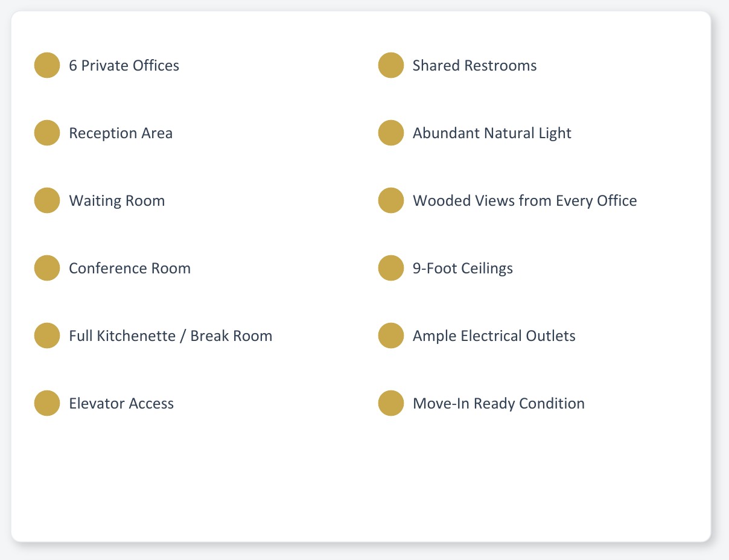Select the gold circle beside Ample Electrical Outlets

point(391,336)
